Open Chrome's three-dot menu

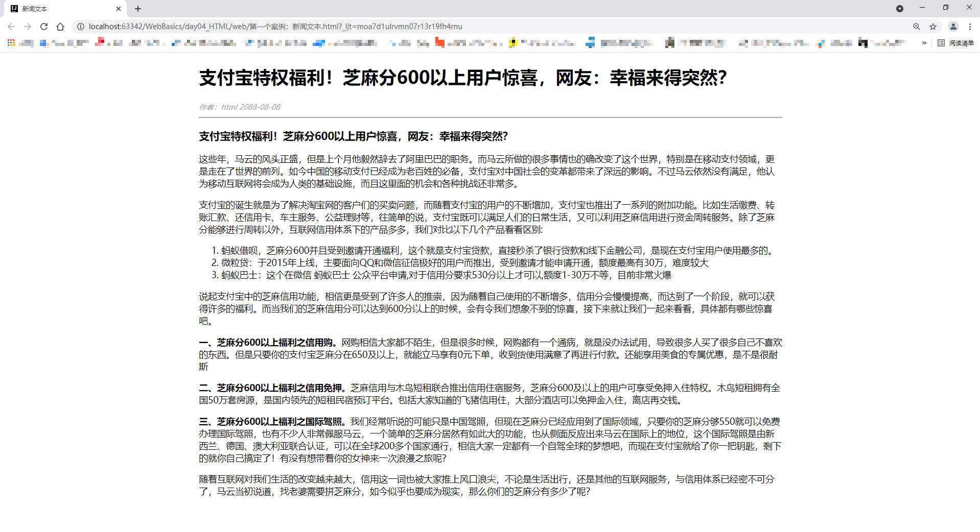tap(970, 27)
